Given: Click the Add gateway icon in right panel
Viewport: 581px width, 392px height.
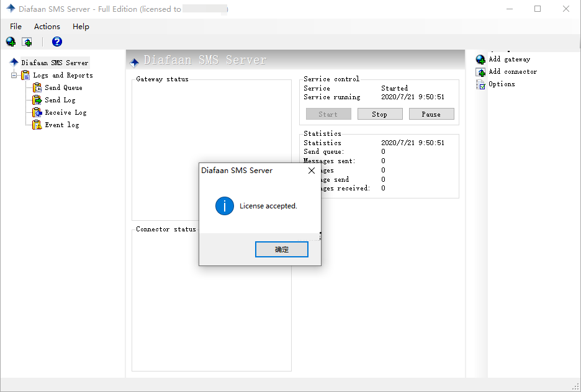Looking at the screenshot, I should pyautogui.click(x=480, y=59).
